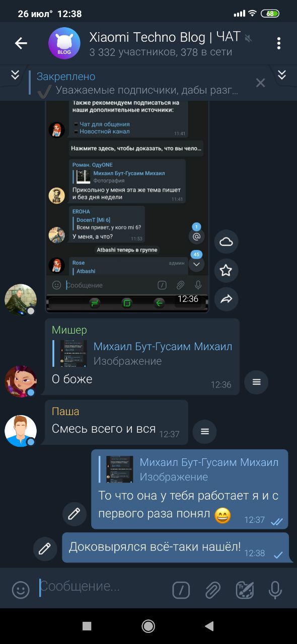Expand pinned panel with right double chevron

tap(282, 75)
